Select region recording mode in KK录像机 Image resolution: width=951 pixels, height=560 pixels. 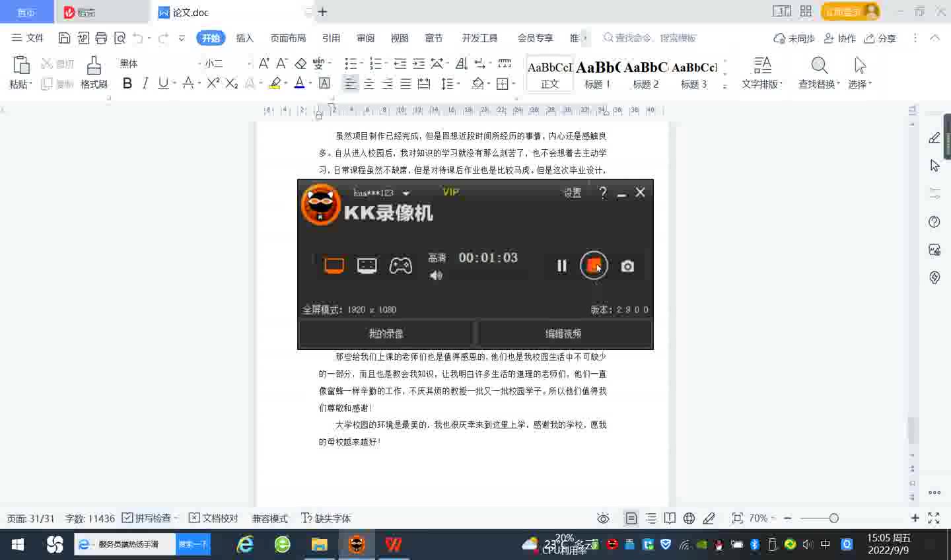click(x=367, y=265)
